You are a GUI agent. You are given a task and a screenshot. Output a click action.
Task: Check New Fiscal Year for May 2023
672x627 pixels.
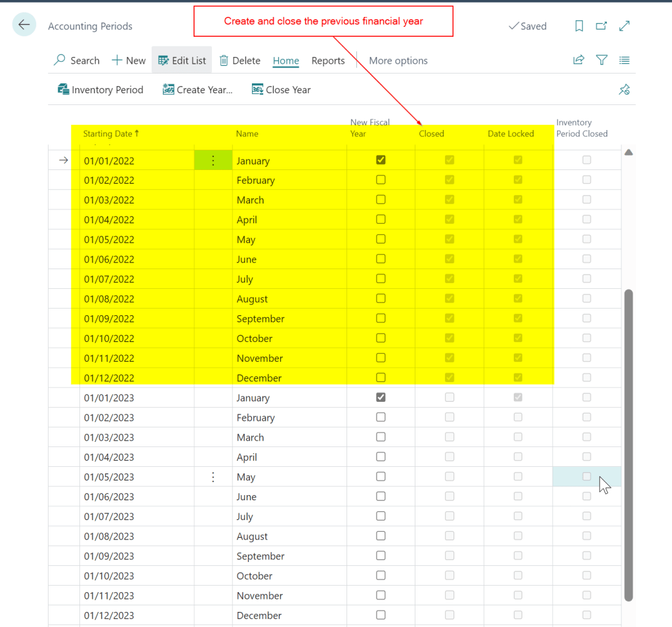[381, 477]
